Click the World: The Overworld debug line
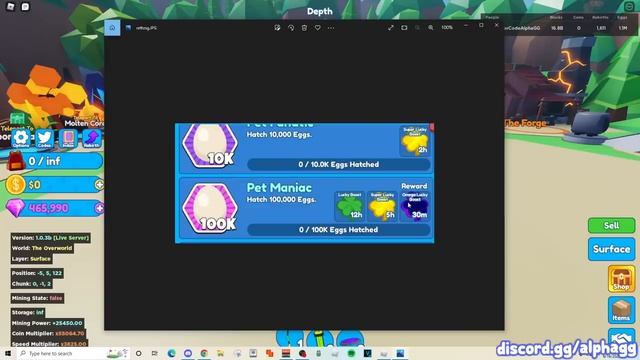The image size is (640, 360). click(x=42, y=248)
